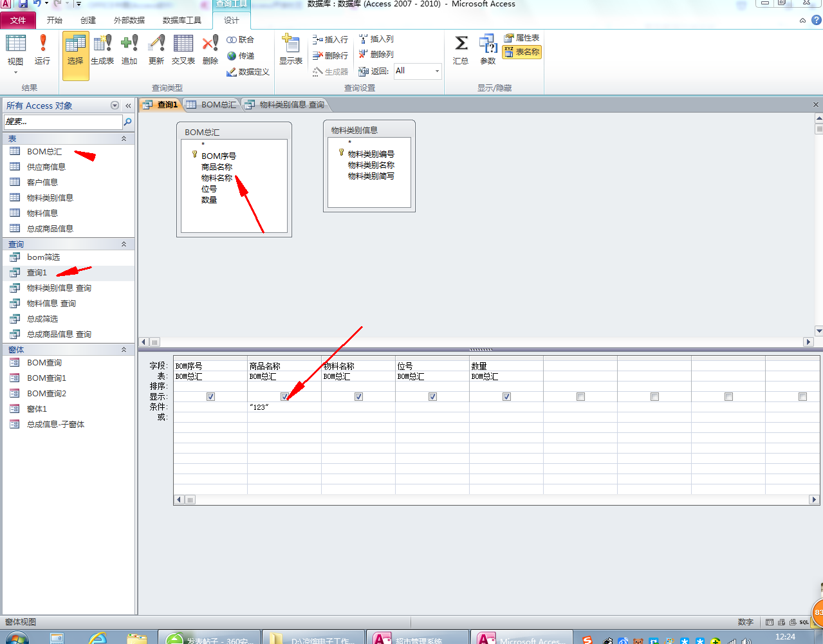Uncheck 显示 checkbox for 位号 column
823x644 pixels.
pyautogui.click(x=432, y=396)
